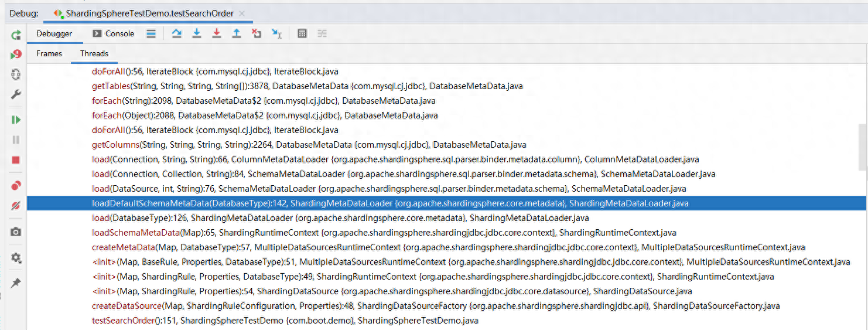Viewport: 868px width, 330px height.
Task: Switch to the Console tab
Action: (113, 33)
